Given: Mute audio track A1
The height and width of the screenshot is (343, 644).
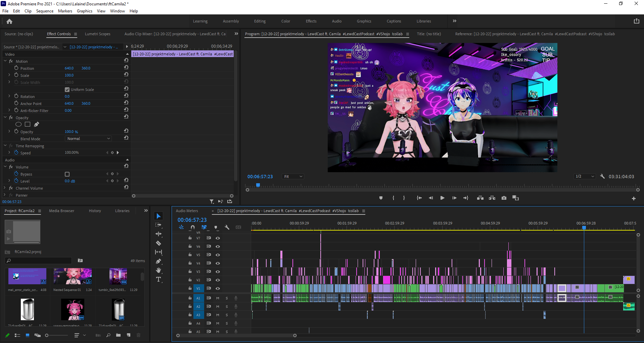Looking at the screenshot, I should pyautogui.click(x=218, y=298).
